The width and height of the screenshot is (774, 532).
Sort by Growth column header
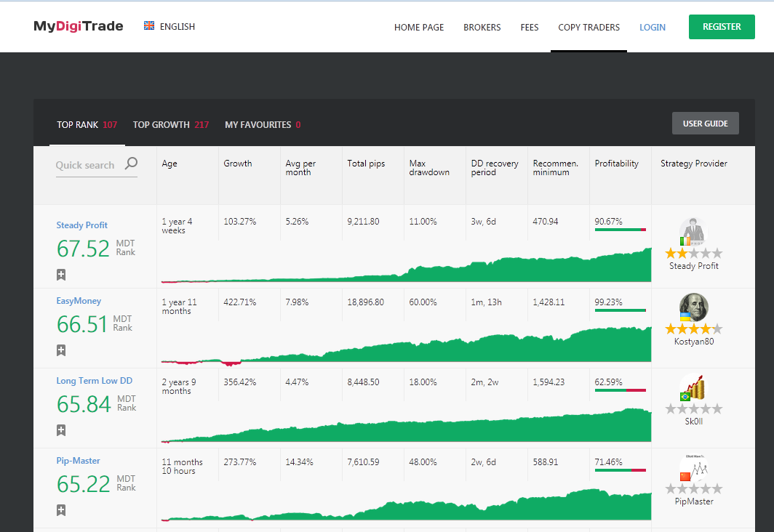[237, 164]
